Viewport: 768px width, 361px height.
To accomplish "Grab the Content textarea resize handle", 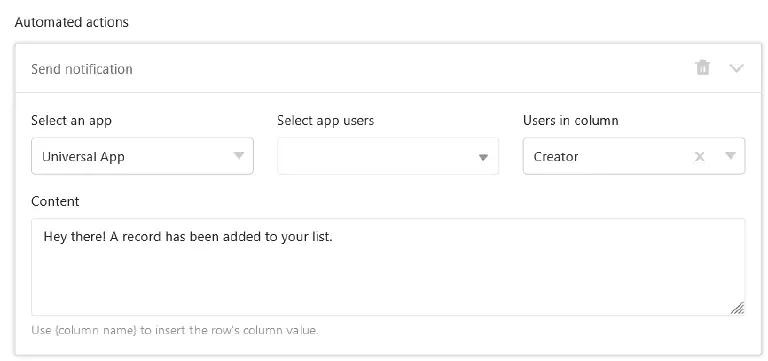I will click(x=738, y=308).
